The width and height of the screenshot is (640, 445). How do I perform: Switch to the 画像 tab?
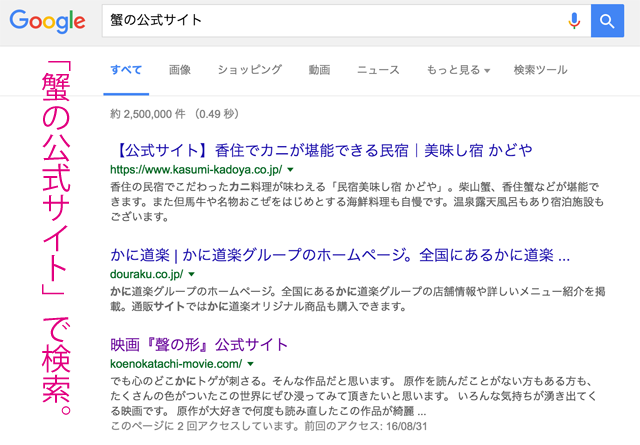[x=180, y=70]
